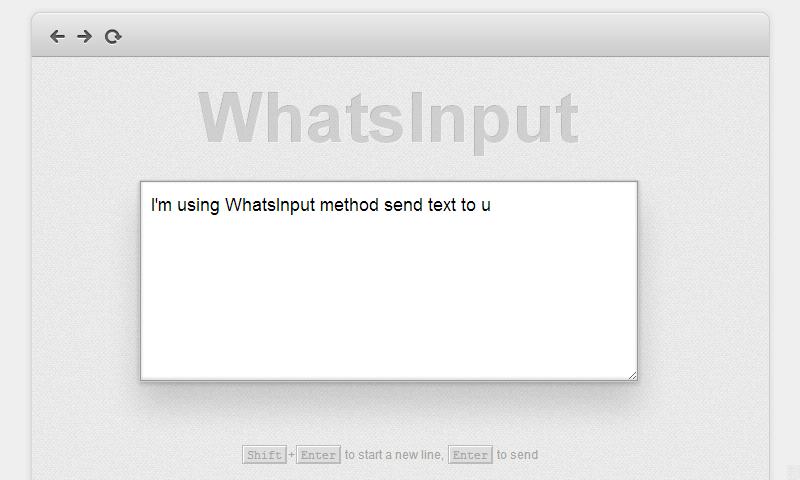Click the Enter key label before "to send"
The height and width of the screenshot is (480, 800).
click(470, 454)
